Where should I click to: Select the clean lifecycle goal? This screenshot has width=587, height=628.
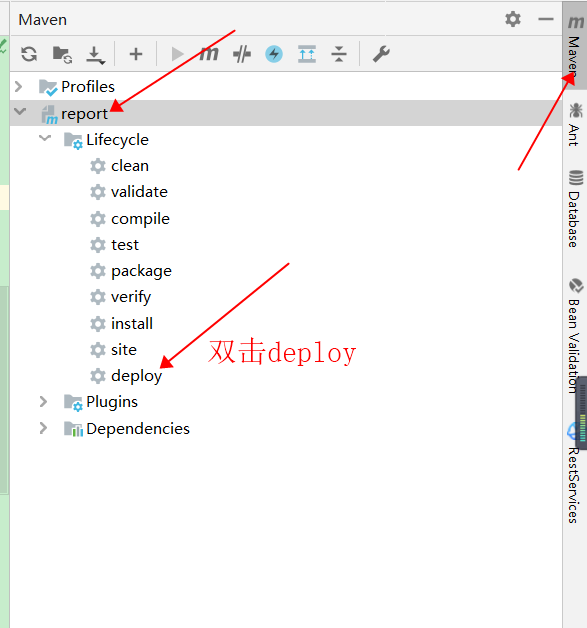(130, 166)
